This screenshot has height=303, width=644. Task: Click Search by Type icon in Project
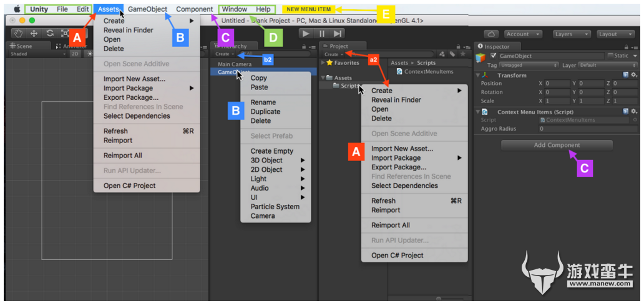442,54
